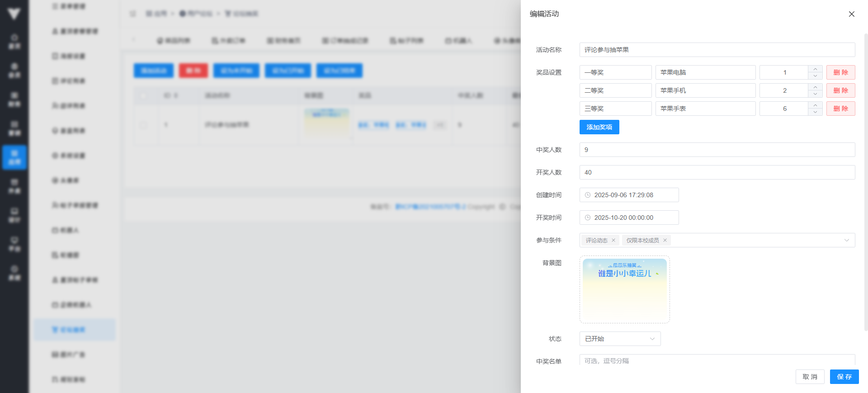
Task: Click the 中奖人数 input field
Action: [x=717, y=150]
